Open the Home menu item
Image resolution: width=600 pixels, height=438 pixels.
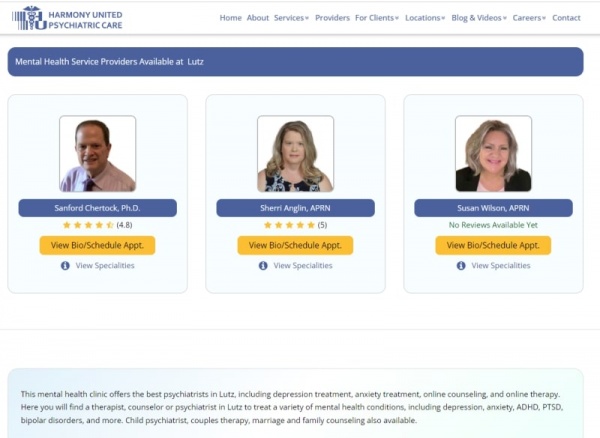[x=230, y=18]
